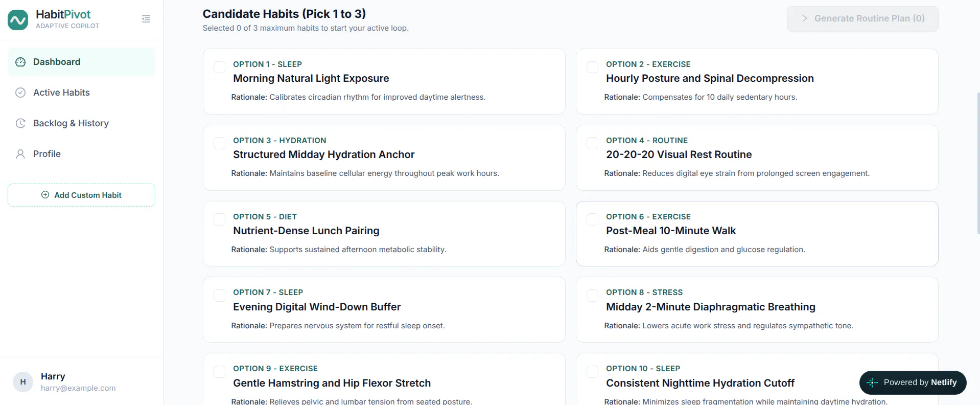Click the 'Selected 0 of 3 maximum habits' text
This screenshot has height=405, width=980.
(306, 28)
